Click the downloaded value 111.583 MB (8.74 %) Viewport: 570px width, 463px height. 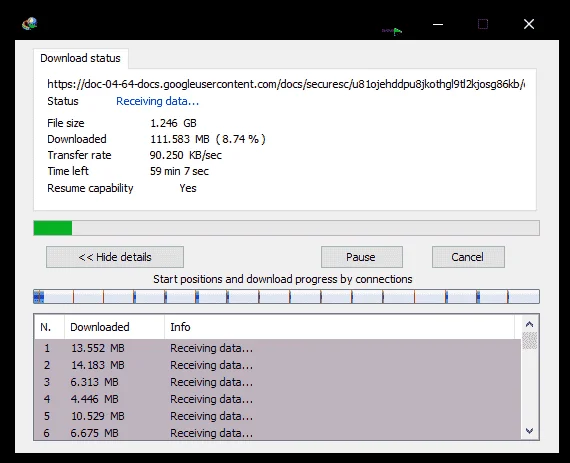[208, 139]
